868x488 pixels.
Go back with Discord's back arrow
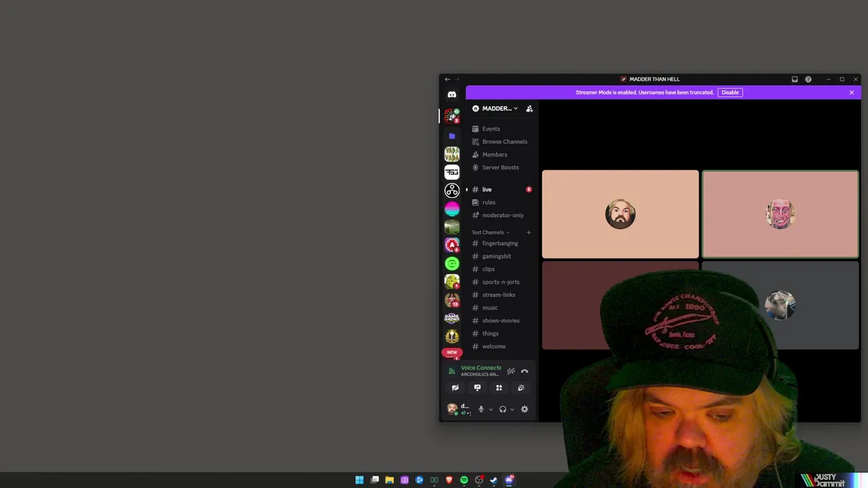(448, 79)
